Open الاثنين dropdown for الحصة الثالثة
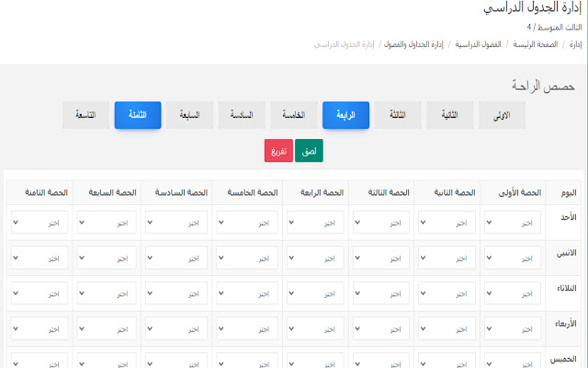This screenshot has width=588, height=368. (x=381, y=258)
